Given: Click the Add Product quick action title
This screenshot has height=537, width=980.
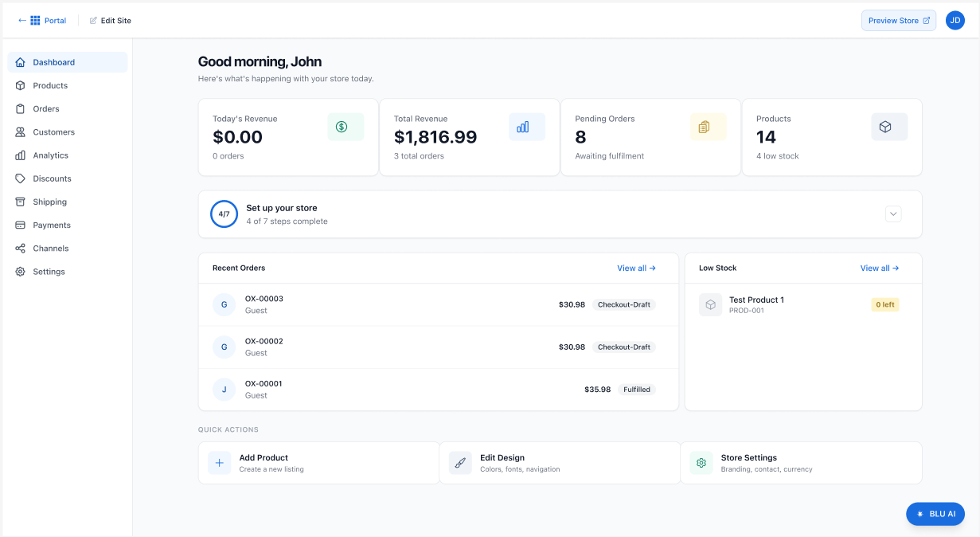Looking at the screenshot, I should click(x=264, y=458).
